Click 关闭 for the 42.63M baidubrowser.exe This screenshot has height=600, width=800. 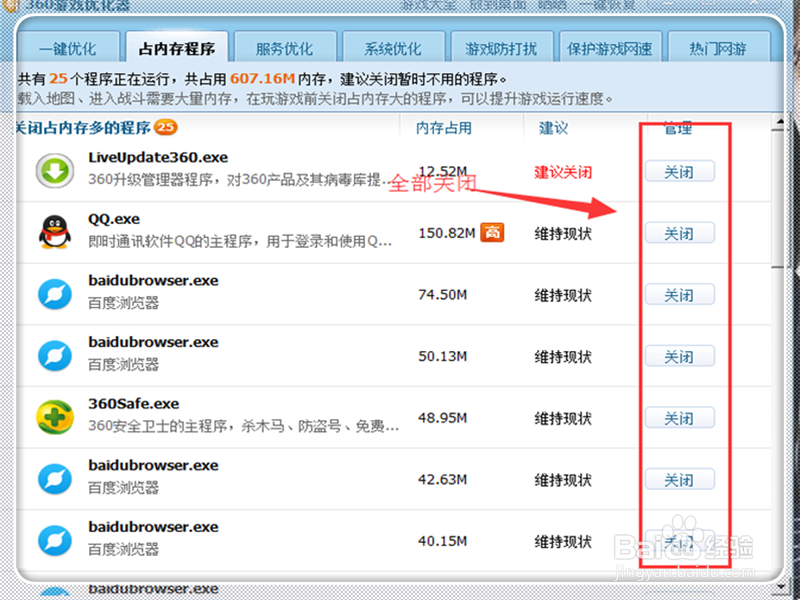pos(680,480)
